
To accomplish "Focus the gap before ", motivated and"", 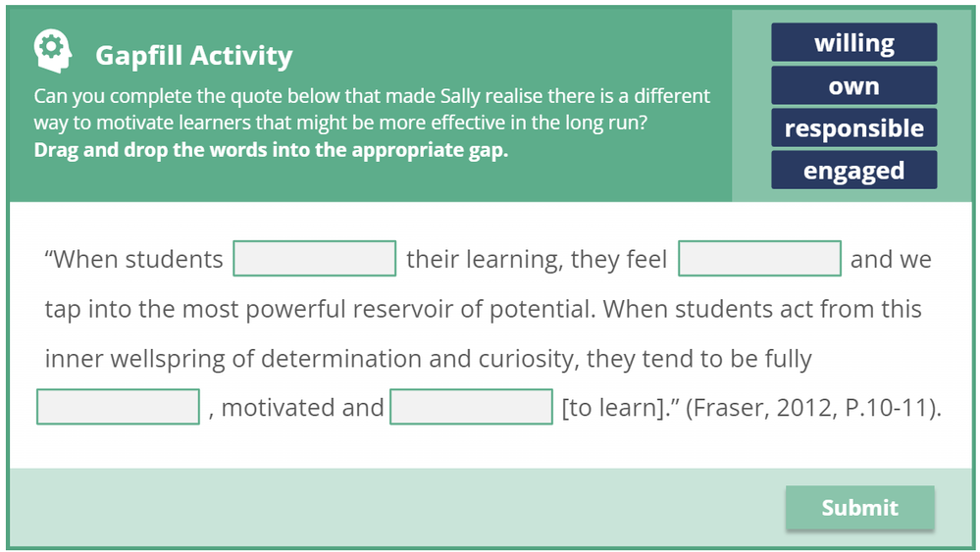I will (118, 407).
